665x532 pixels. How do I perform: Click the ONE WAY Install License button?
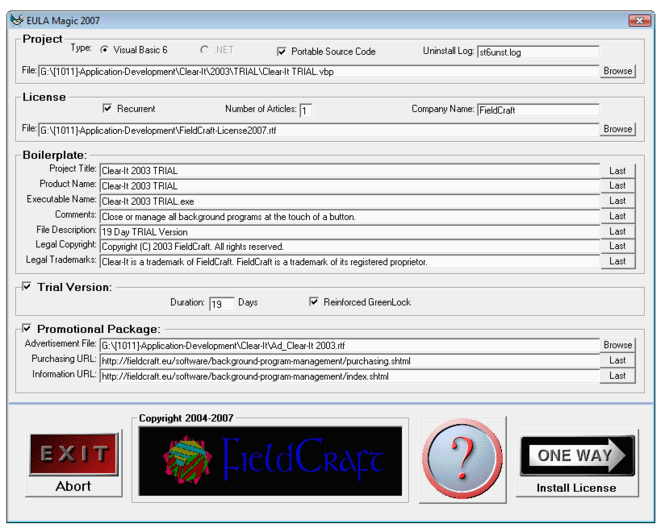(577, 464)
